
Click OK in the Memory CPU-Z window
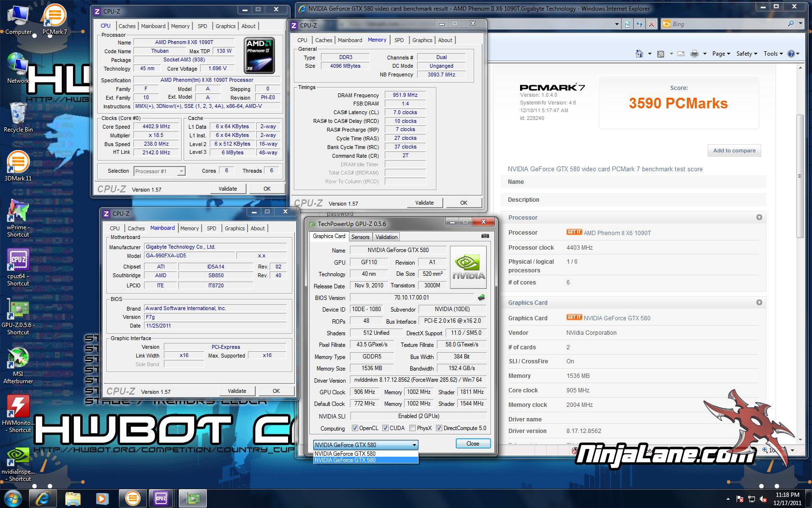coord(464,203)
